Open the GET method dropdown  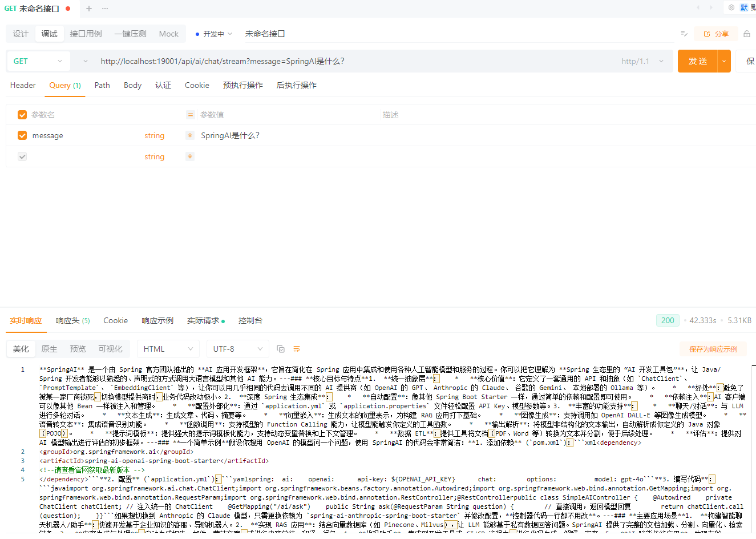click(x=38, y=61)
